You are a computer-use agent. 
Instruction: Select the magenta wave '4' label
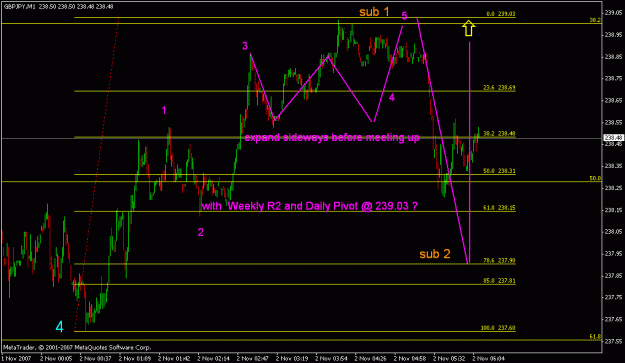point(392,97)
